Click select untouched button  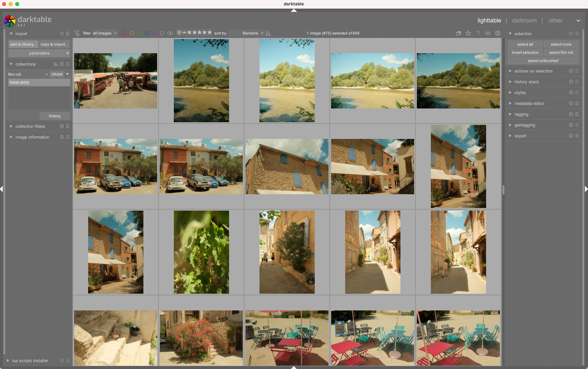point(543,61)
